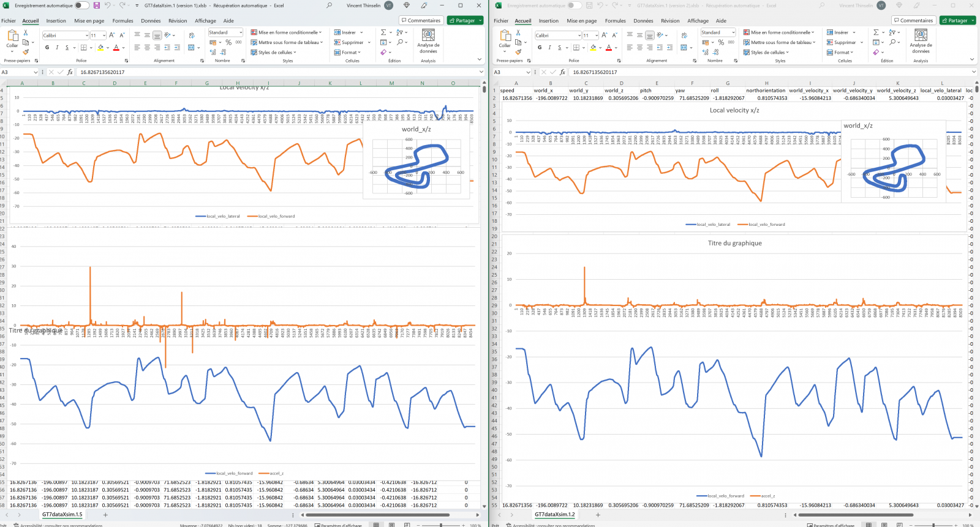
Task: Expand Mettre sous forme de tableau, right window
Action: 780,42
